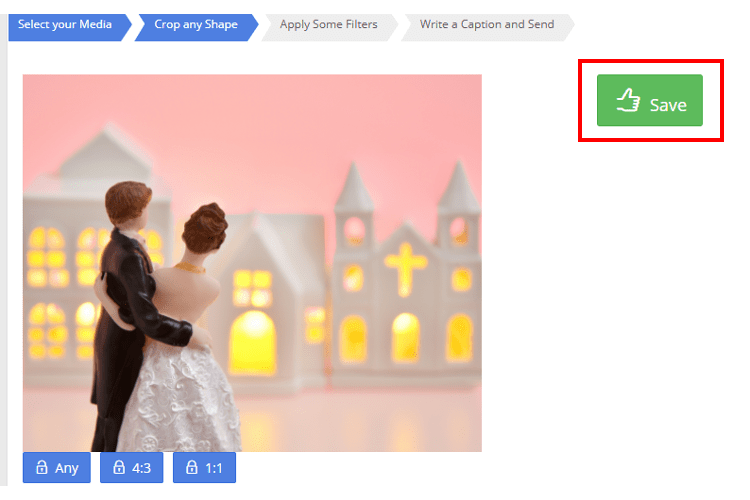Set crop ratio to 1:1 square
This screenshot has width=750, height=500.
[204, 467]
